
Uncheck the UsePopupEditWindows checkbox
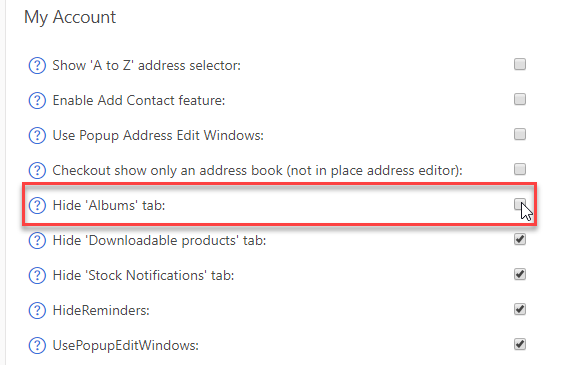(x=520, y=344)
